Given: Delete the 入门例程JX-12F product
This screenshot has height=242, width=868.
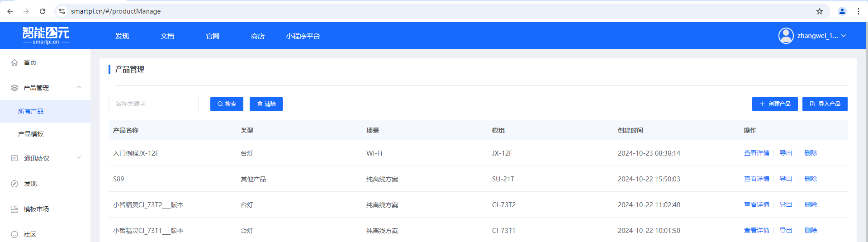Looking at the screenshot, I should [811, 153].
